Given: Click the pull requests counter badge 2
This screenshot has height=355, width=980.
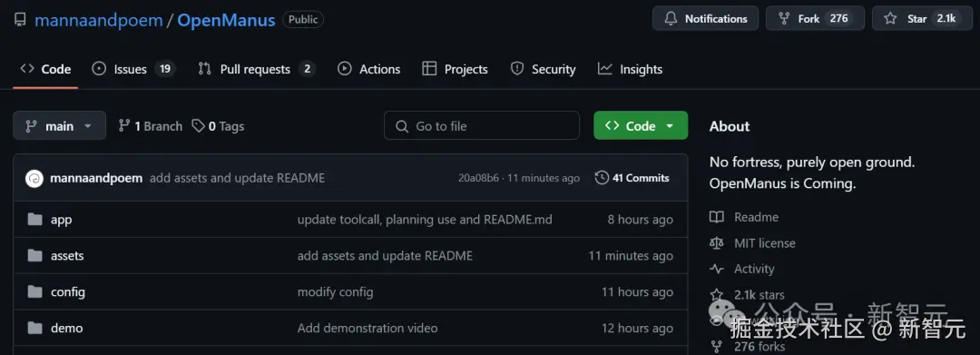Looking at the screenshot, I should [x=307, y=69].
